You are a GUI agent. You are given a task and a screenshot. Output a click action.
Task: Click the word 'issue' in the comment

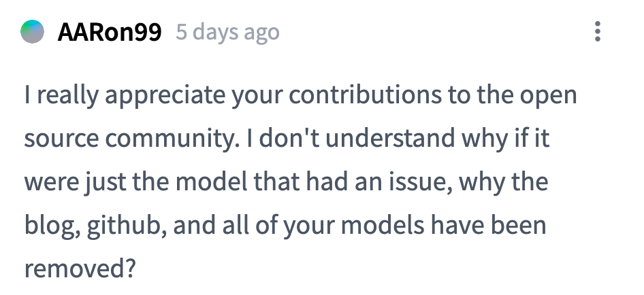415,183
